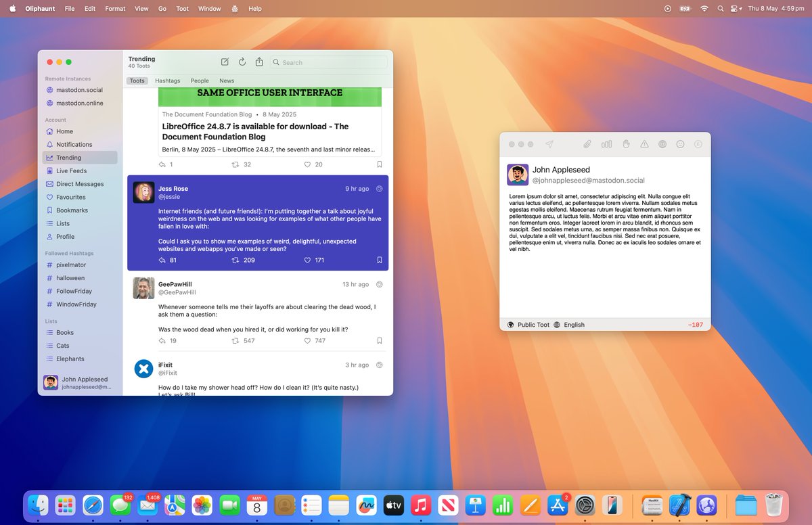Open the toot visibility globe menu

(664, 143)
